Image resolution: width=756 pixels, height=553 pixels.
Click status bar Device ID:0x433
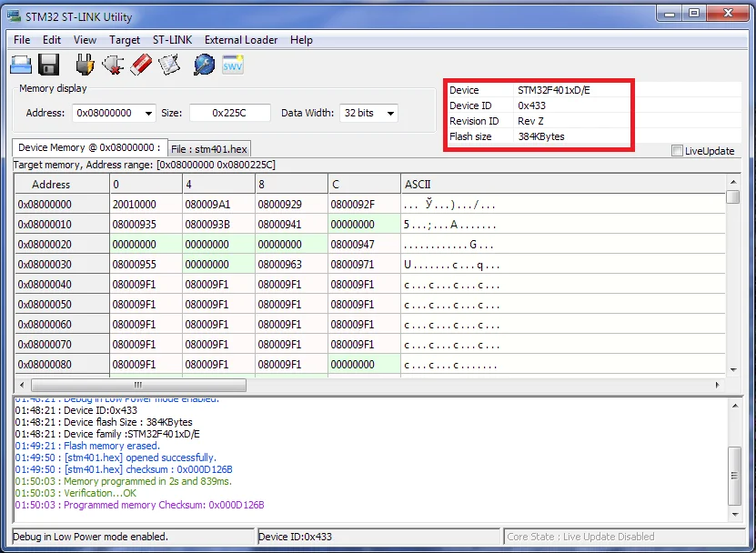(x=295, y=537)
